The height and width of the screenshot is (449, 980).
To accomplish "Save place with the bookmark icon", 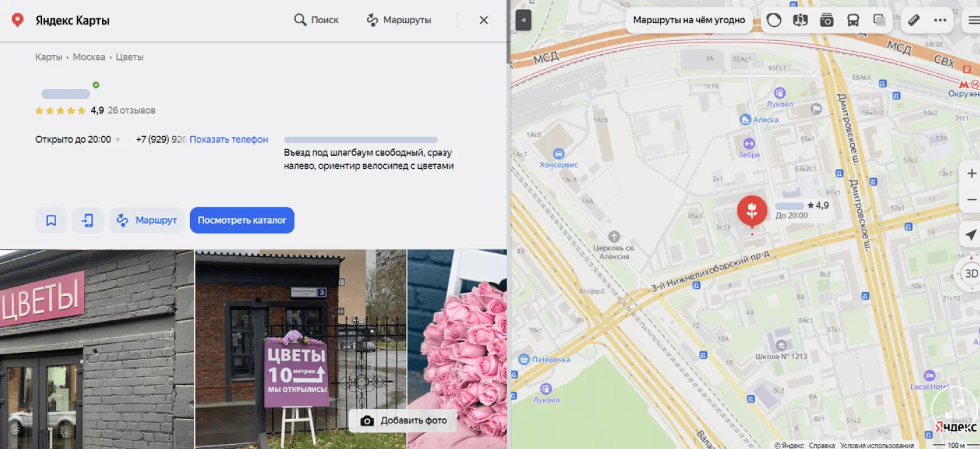I will pyautogui.click(x=51, y=220).
